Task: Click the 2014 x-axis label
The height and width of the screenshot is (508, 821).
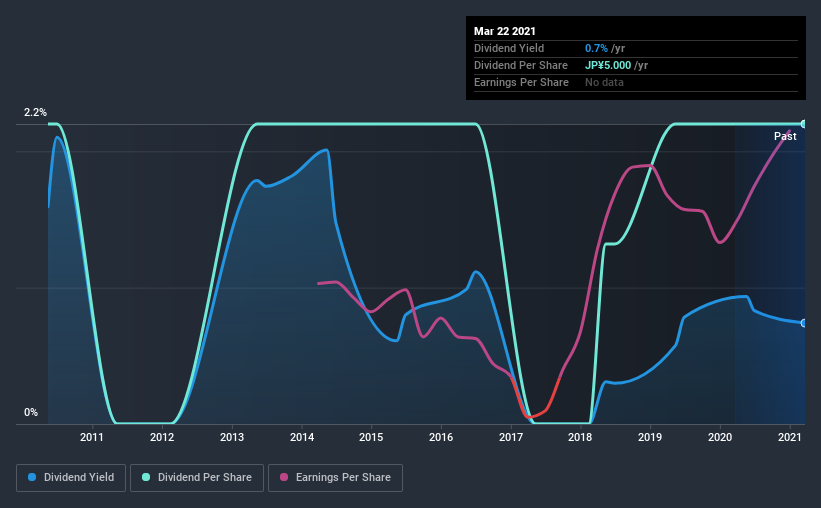Action: (x=302, y=437)
